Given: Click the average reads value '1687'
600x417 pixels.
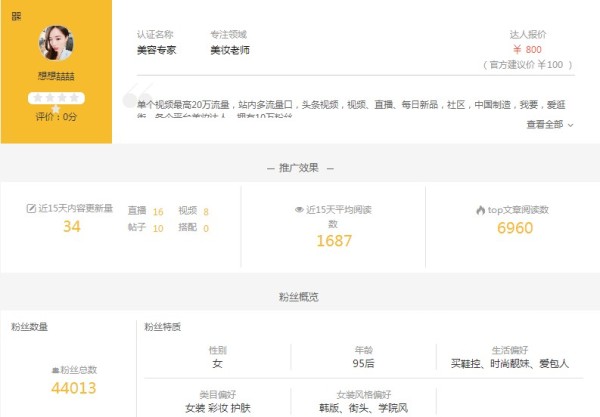Looking at the screenshot, I should coord(334,241).
